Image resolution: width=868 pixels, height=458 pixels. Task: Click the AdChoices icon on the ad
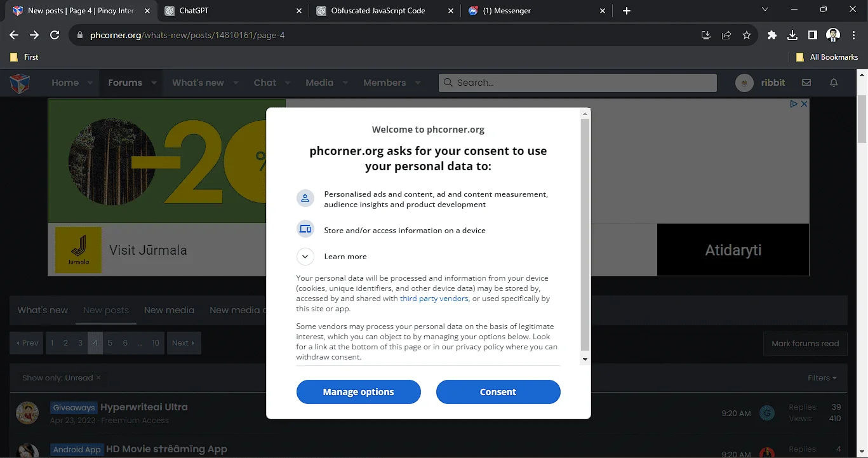[x=794, y=104]
